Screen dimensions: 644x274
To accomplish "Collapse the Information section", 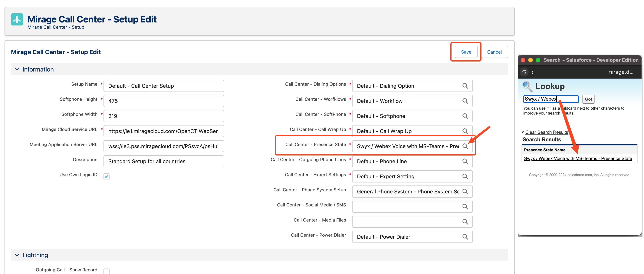I will (17, 69).
